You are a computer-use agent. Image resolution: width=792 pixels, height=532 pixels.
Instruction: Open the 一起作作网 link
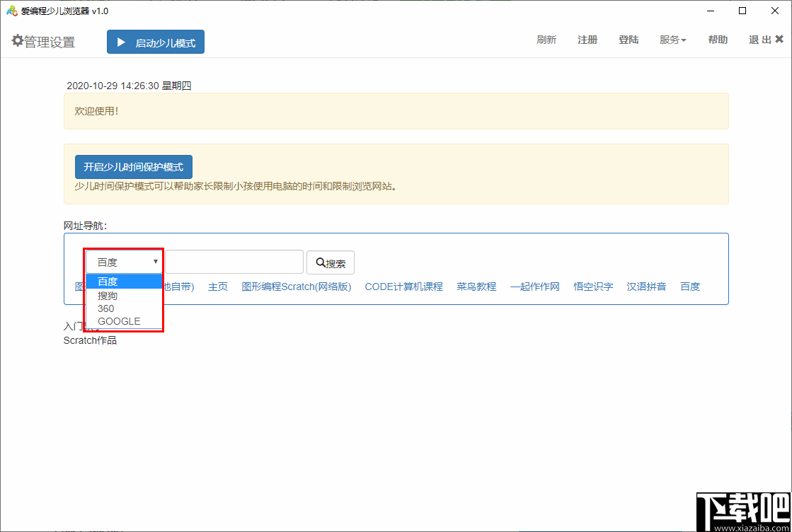tap(535, 287)
